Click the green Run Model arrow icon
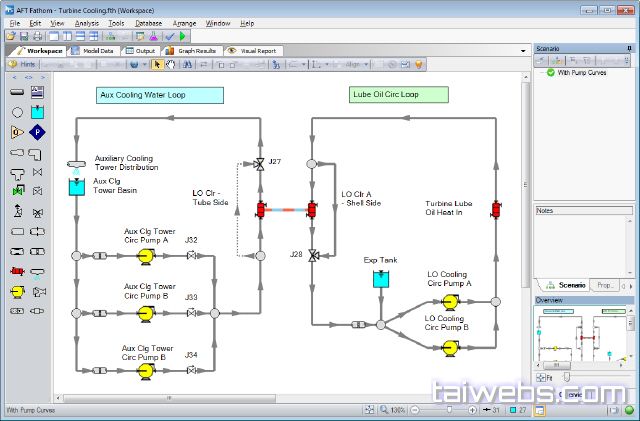Image resolution: width=640 pixels, height=421 pixels. pyautogui.click(x=183, y=36)
